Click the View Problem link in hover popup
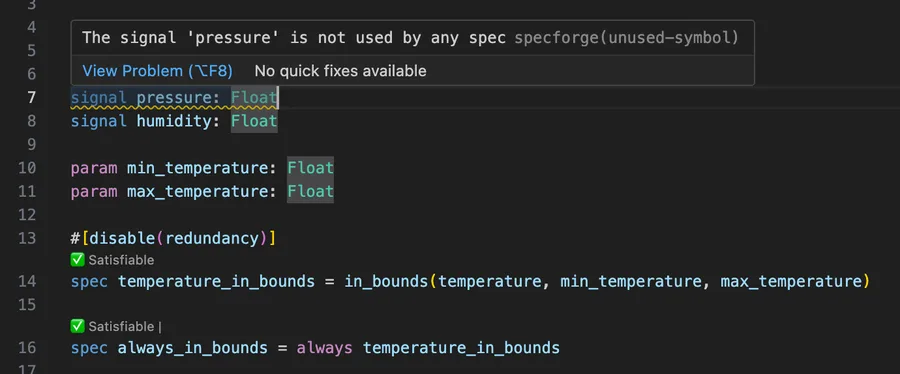This screenshot has height=374, width=900. [157, 71]
